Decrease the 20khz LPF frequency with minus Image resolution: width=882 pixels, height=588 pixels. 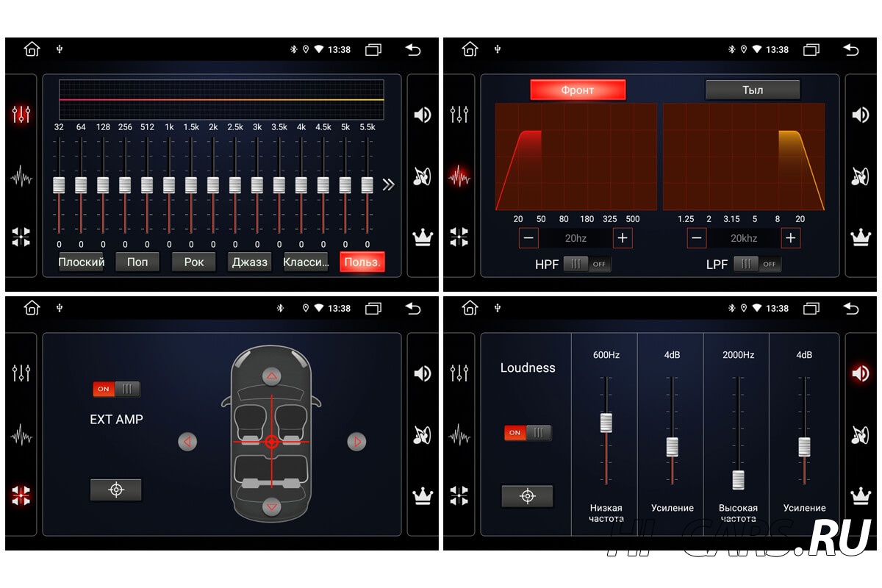697,238
